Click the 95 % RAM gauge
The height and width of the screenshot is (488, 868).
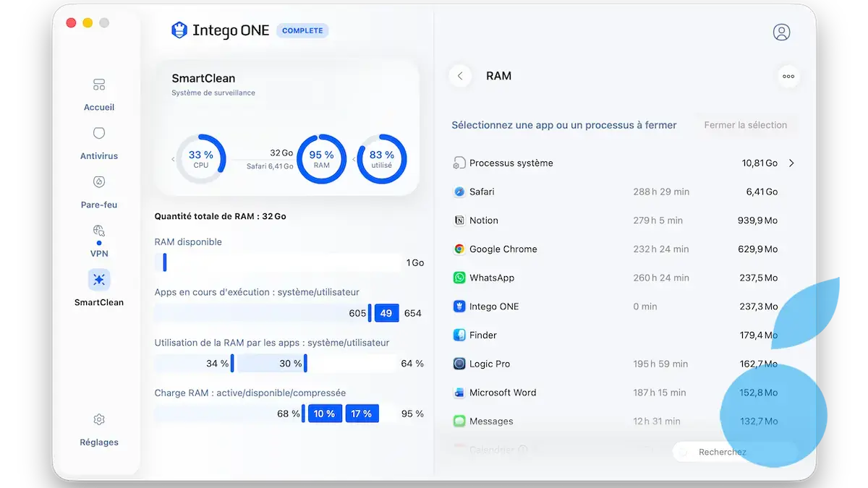pyautogui.click(x=322, y=158)
